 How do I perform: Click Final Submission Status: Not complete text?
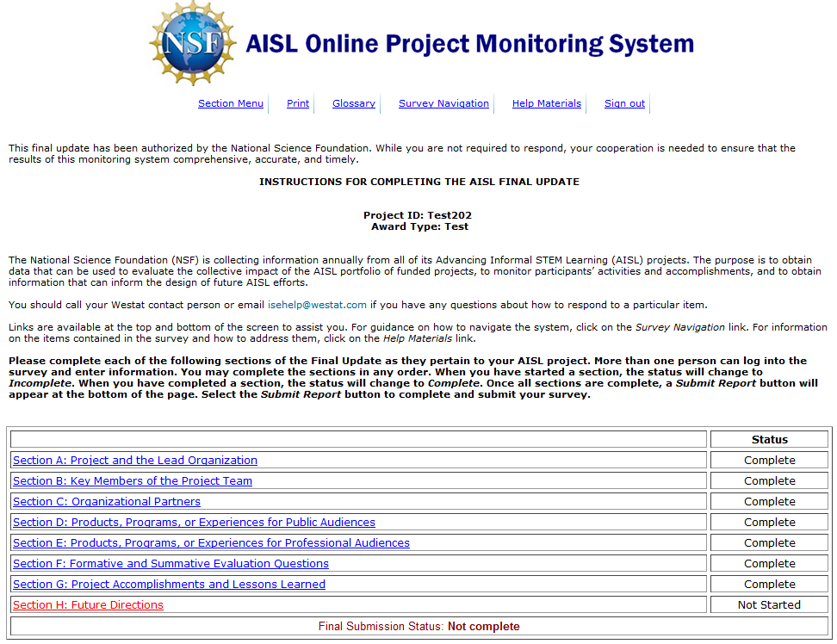(x=419, y=627)
